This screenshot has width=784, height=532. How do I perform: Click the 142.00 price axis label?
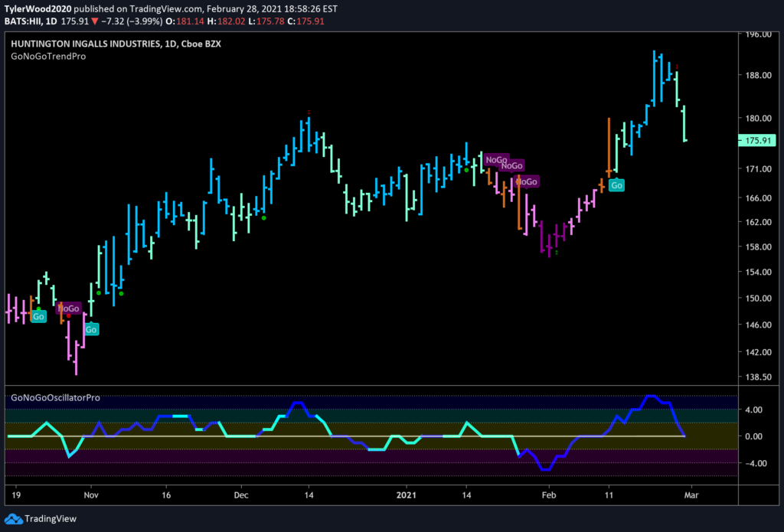point(760,352)
